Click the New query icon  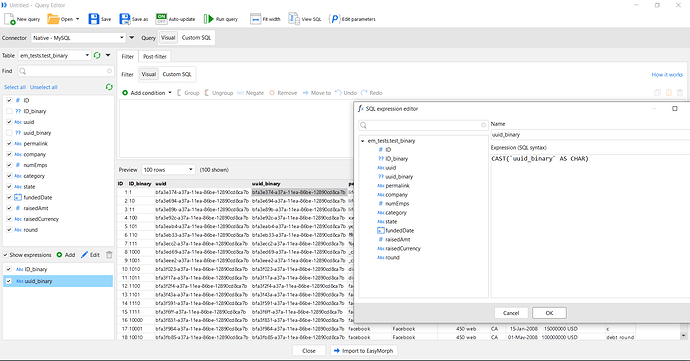pyautogui.click(x=9, y=19)
